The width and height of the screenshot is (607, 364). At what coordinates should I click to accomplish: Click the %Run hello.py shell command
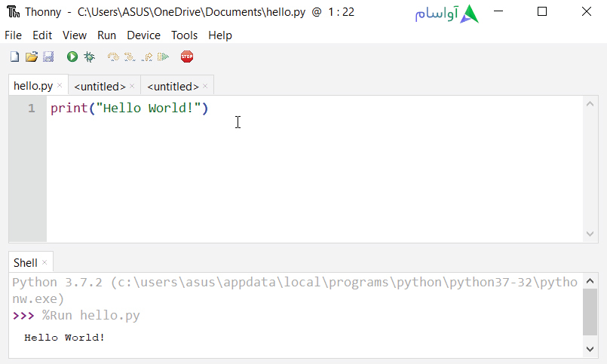pyautogui.click(x=91, y=315)
